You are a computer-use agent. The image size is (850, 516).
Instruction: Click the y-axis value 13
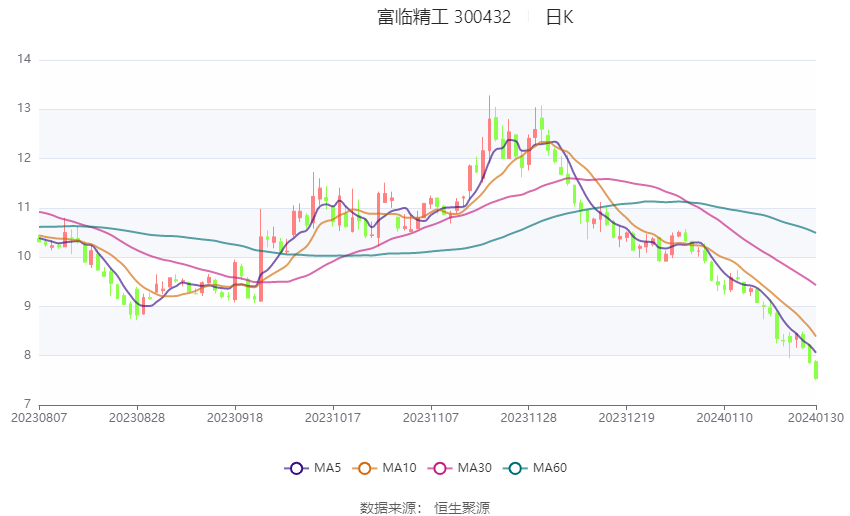coord(24,108)
